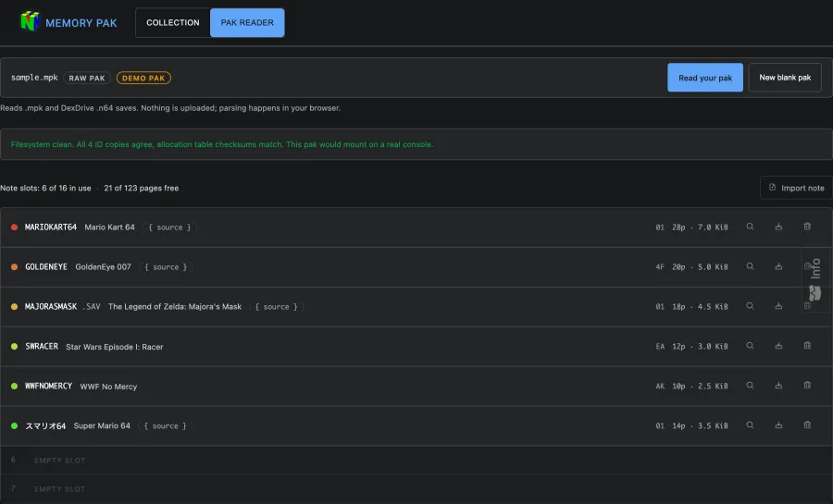Click the Note slots: 6 of 16 text
The height and width of the screenshot is (504, 833).
pos(45,188)
